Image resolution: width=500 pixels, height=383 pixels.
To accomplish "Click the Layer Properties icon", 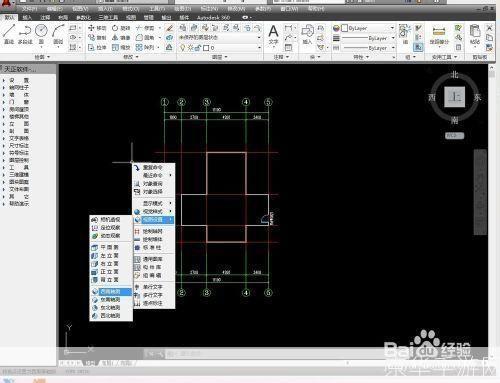I will coord(183,28).
